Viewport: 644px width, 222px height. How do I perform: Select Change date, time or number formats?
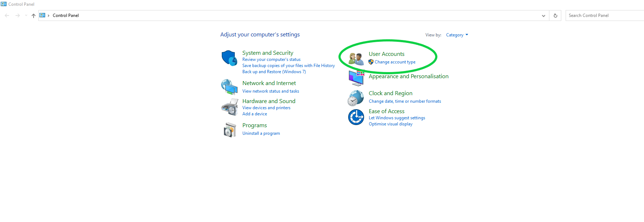pyautogui.click(x=405, y=101)
